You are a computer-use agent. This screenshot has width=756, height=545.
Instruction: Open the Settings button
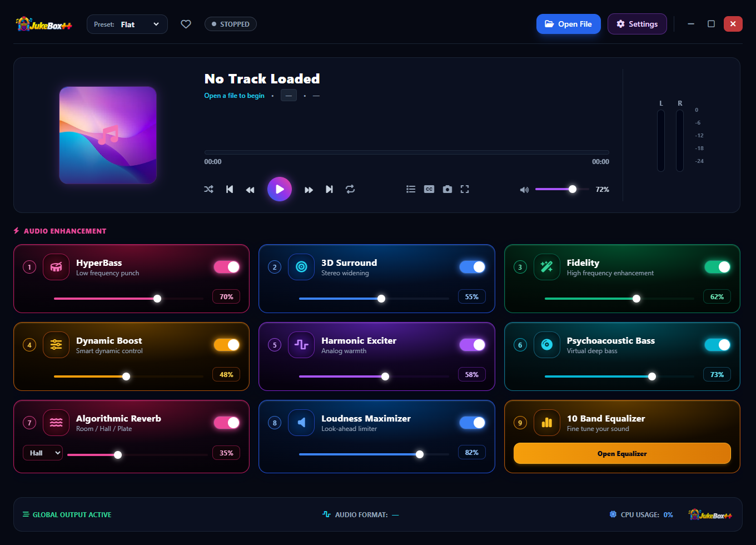(637, 24)
